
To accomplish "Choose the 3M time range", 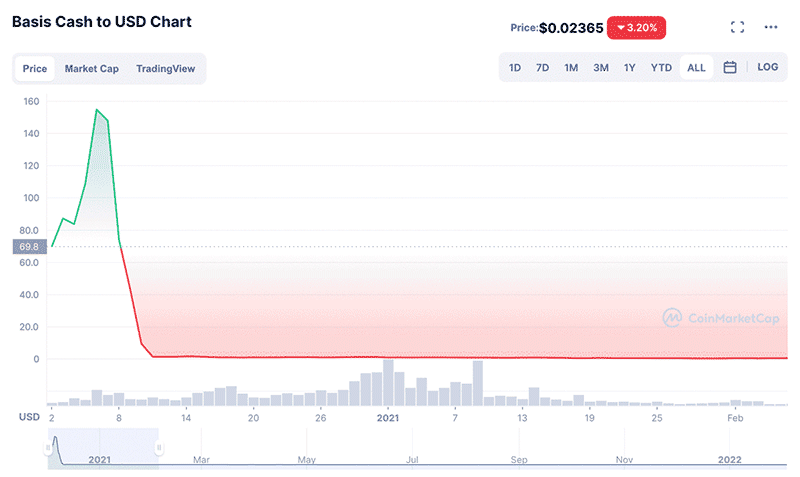I will point(601,67).
